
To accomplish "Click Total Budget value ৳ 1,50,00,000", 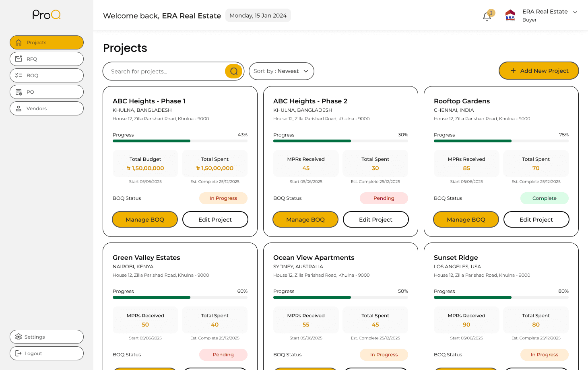I will pyautogui.click(x=145, y=169).
